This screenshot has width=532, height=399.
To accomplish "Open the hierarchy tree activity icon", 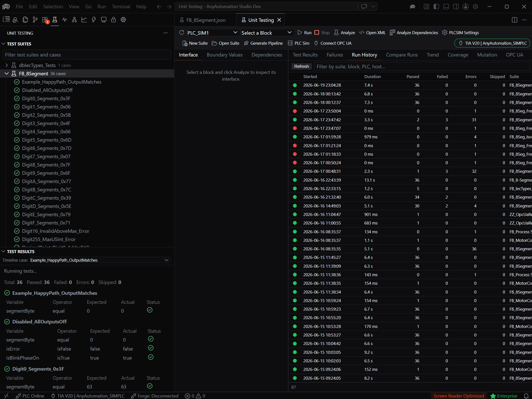I will [74, 20].
